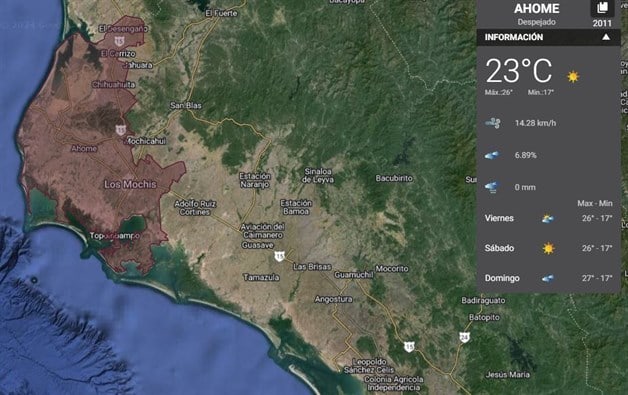Click the Sábado sunny forecast icon
The width and height of the screenshot is (628, 395).
548,248
